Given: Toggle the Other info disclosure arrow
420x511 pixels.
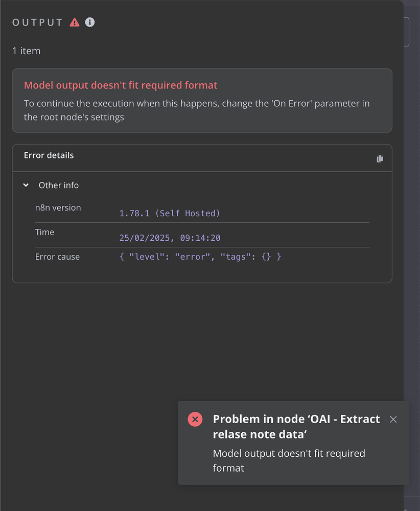Looking at the screenshot, I should click(26, 185).
